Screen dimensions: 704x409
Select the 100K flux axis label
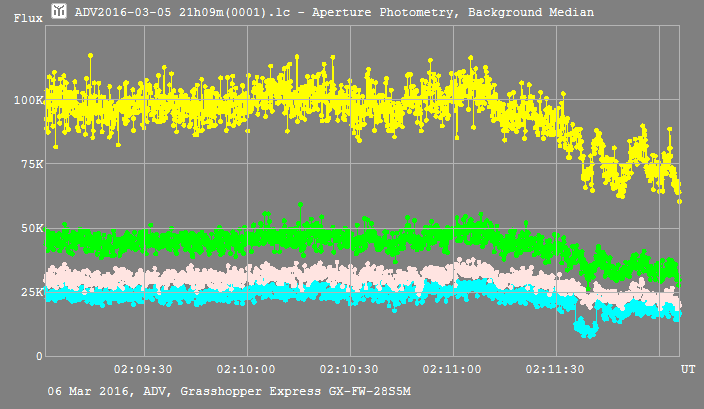(x=26, y=100)
